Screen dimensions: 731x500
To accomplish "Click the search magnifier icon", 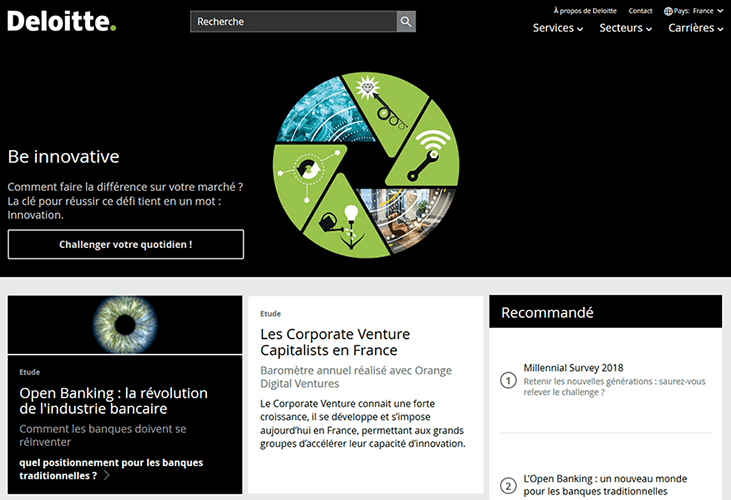I will (x=406, y=21).
